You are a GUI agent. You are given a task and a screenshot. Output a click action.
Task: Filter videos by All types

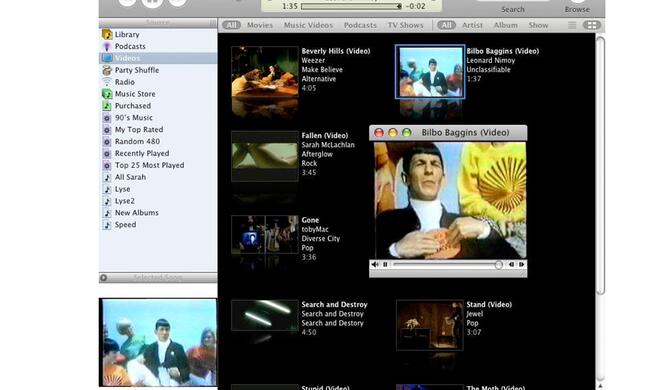click(x=232, y=25)
